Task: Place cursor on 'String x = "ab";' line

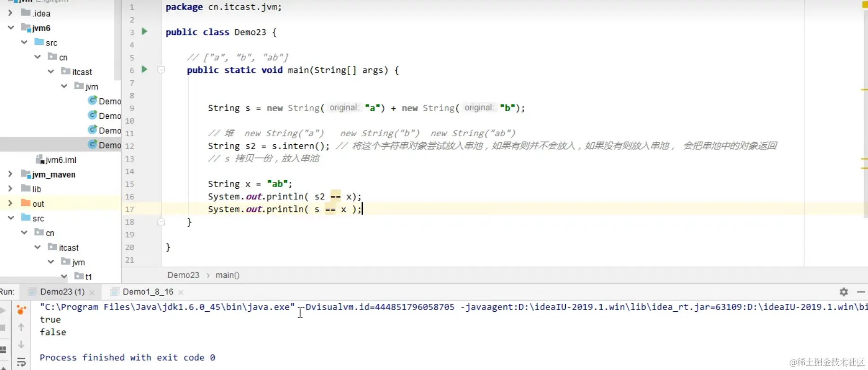Action: coord(250,184)
